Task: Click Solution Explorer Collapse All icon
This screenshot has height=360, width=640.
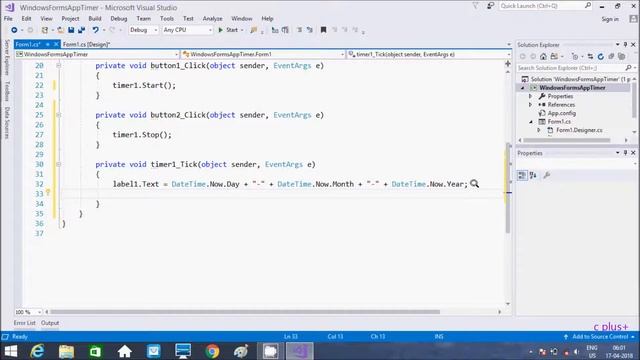Action: pos(611,56)
